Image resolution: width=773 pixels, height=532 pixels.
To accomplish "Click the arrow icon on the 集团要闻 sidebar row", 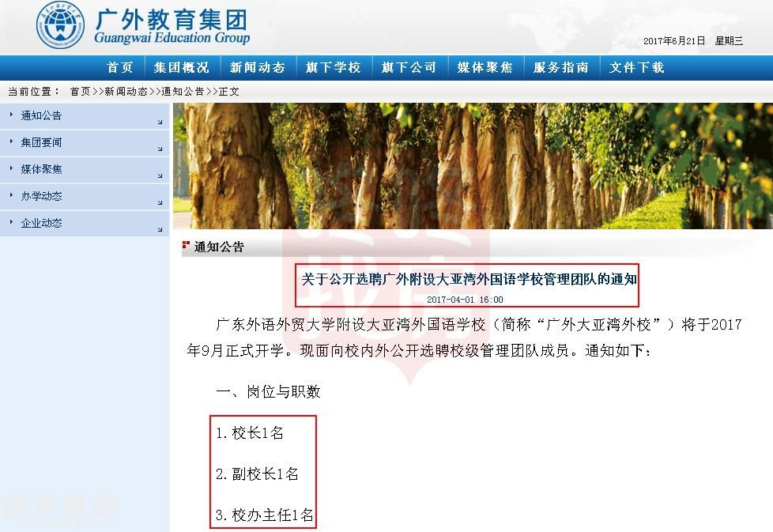I will [160, 149].
